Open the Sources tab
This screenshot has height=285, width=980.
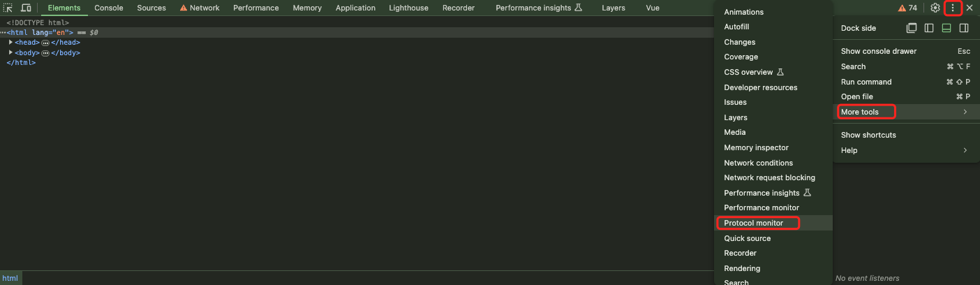pyautogui.click(x=151, y=8)
